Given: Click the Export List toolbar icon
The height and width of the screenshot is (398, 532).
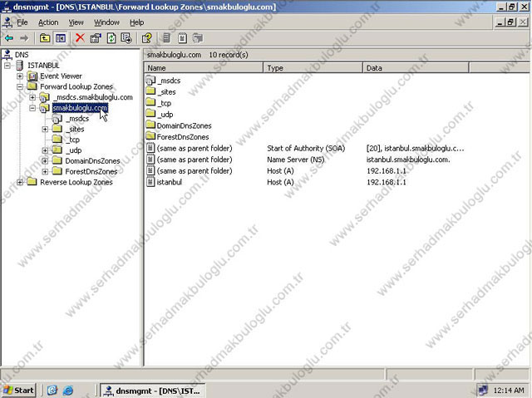Looking at the screenshot, I should [126, 38].
